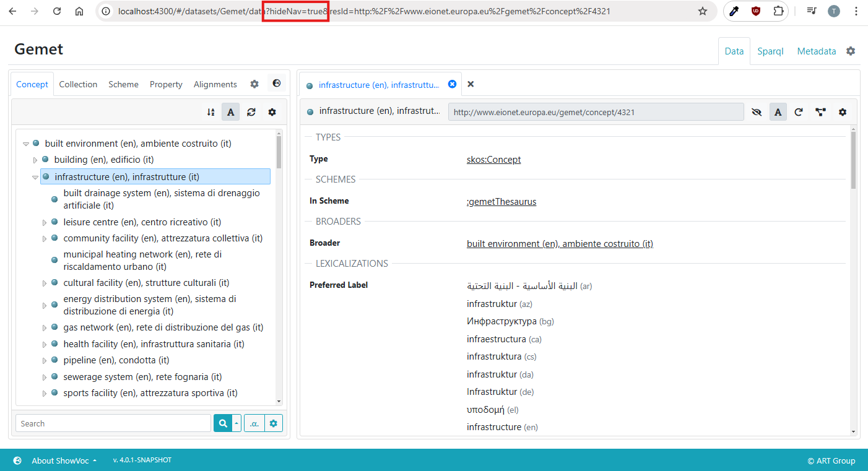Image resolution: width=868 pixels, height=471 pixels.
Task: Click the globe icon beside the Alignments tab
Action: [276, 84]
